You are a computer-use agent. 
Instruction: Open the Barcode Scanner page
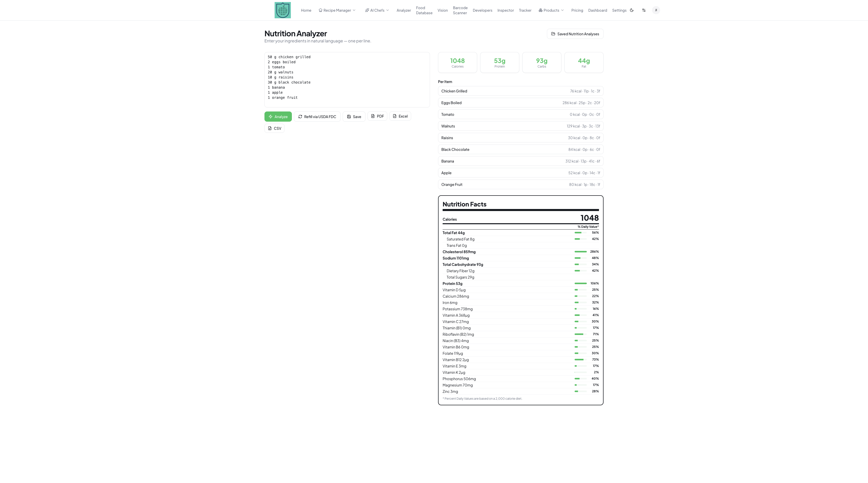(460, 10)
